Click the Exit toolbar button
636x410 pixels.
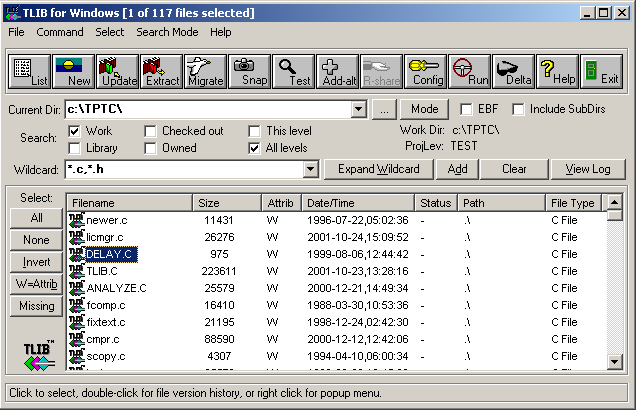[x=602, y=72]
